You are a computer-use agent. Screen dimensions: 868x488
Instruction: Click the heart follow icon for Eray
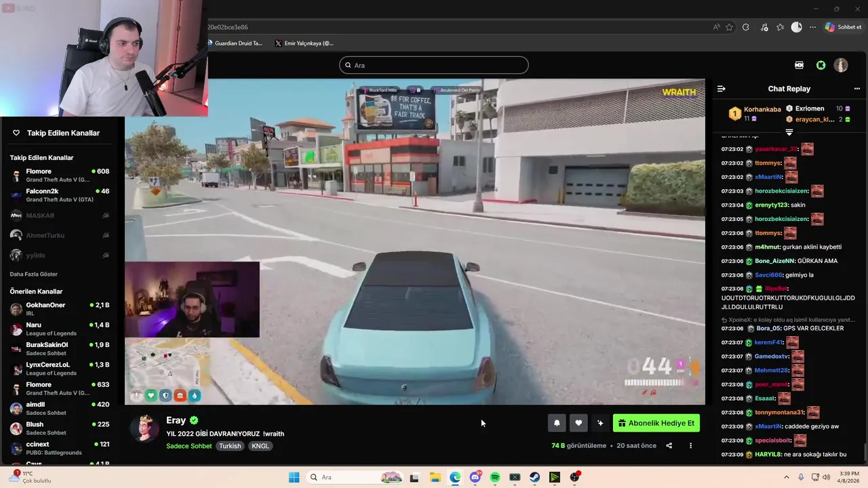click(578, 423)
